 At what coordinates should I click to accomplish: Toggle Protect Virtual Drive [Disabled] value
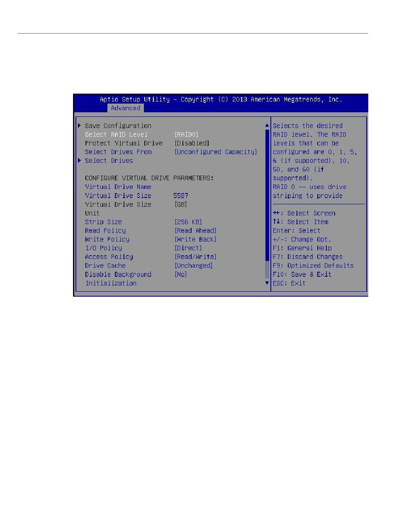pos(192,143)
